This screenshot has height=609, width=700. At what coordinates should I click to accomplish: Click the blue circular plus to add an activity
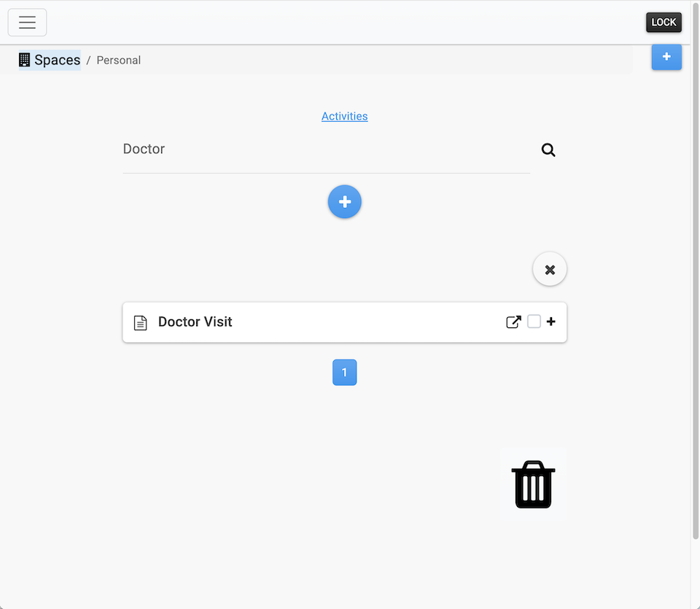coord(344,201)
